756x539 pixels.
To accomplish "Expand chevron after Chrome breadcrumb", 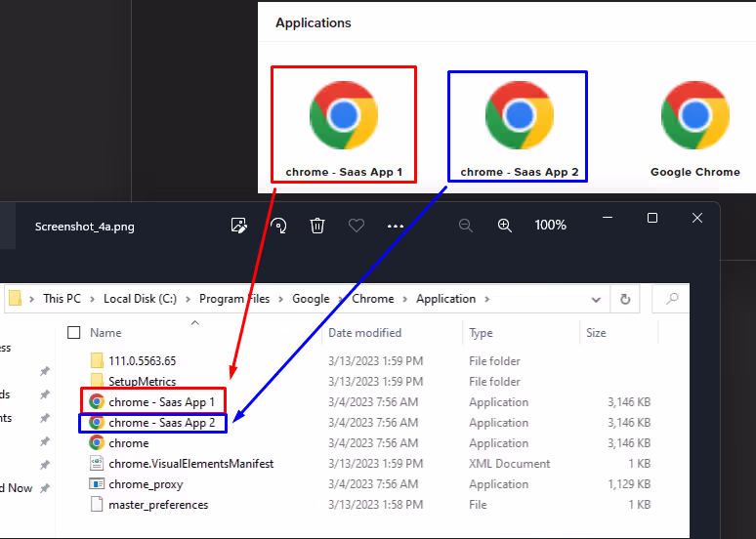I will coord(405,300).
